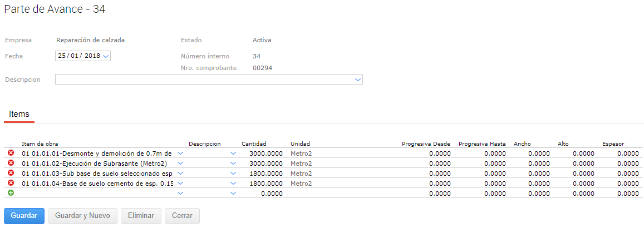This screenshot has width=644, height=228.
Task: Open Descripcion dropdown in Ejecución de Subrasante row
Action: [233, 163]
